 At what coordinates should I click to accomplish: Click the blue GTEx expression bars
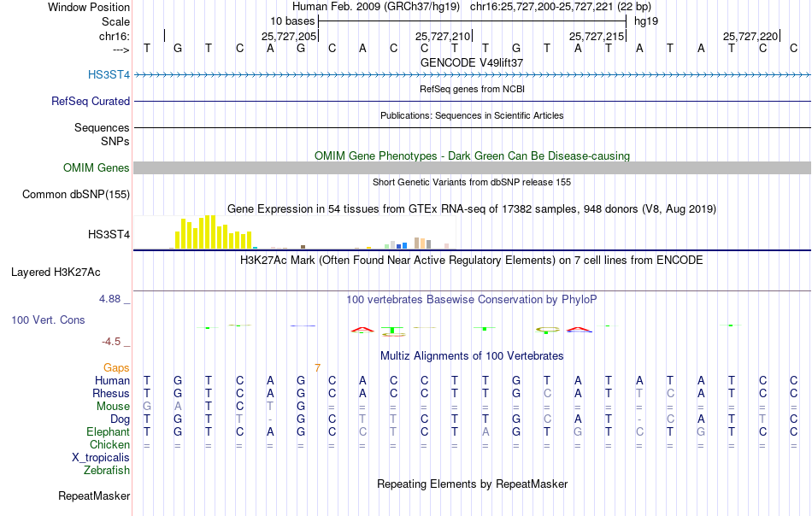click(402, 246)
